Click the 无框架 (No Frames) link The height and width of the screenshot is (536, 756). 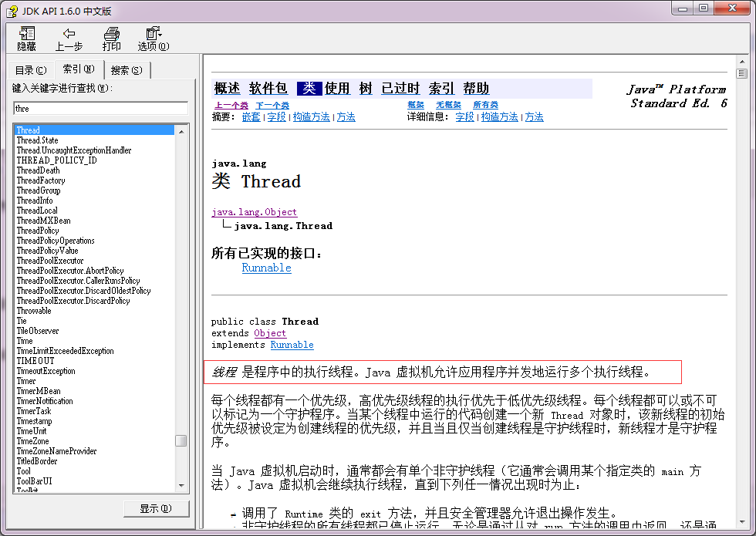tap(448, 105)
